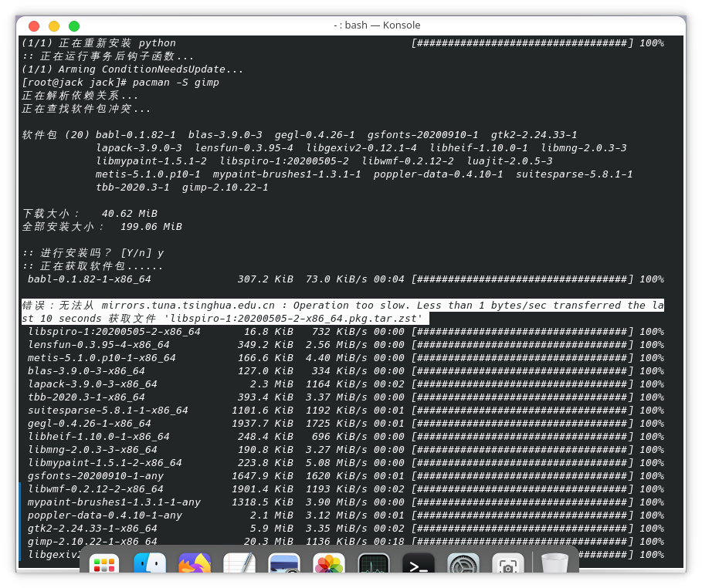Click the bash Konsole title bar
Viewport: 702px width, 588px height.
pyautogui.click(x=377, y=25)
